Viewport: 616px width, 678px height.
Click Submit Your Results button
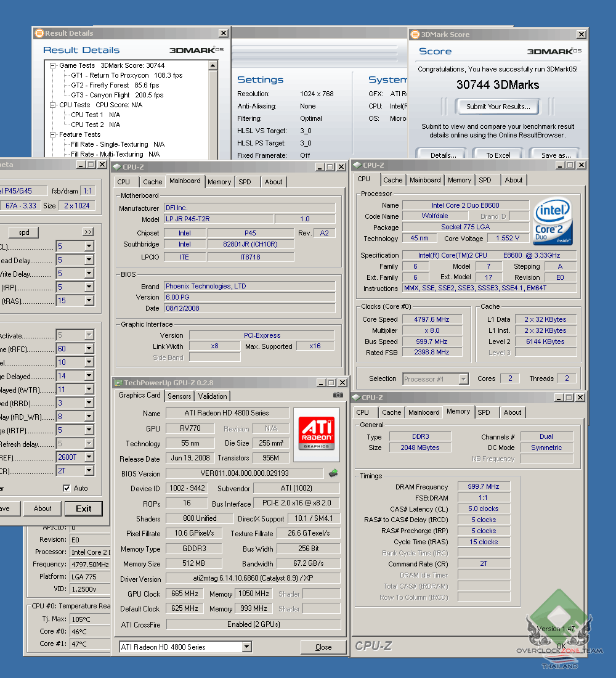[498, 107]
